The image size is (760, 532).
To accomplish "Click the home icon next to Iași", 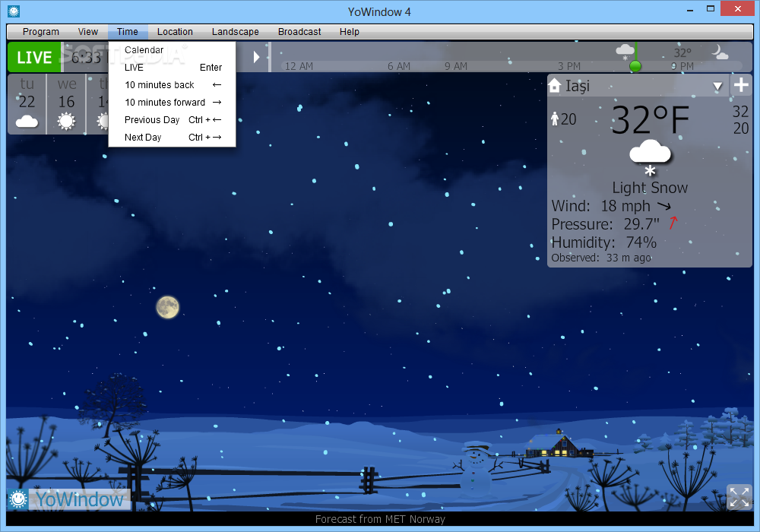I will pyautogui.click(x=555, y=86).
